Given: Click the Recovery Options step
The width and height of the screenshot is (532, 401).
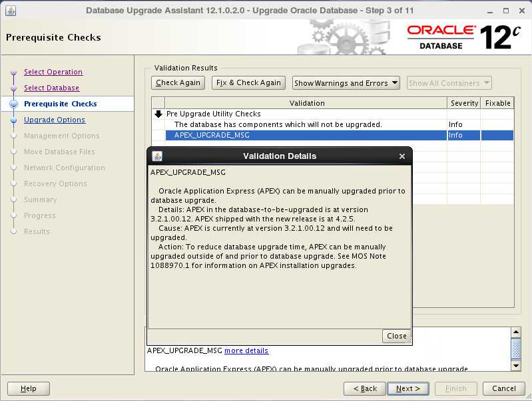Looking at the screenshot, I should point(55,184).
